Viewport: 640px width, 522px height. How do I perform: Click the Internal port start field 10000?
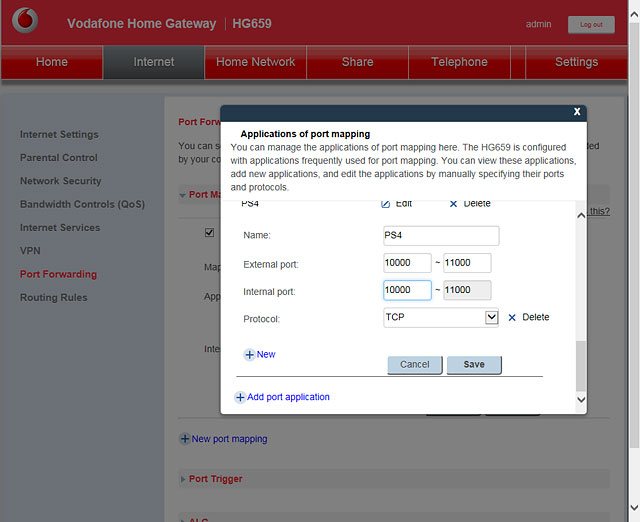(407, 290)
